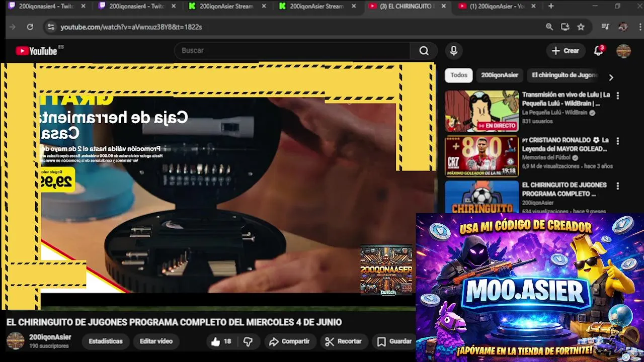The image size is (644, 362).
Task: Dislike the video with thumbs down icon
Action: [248, 342]
